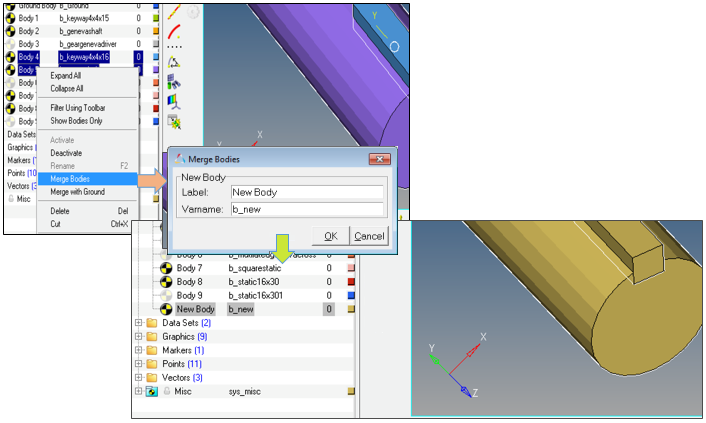Viewport: 706px width, 423px height.
Task: Select b_static16x301 varname text
Action: [256, 296]
